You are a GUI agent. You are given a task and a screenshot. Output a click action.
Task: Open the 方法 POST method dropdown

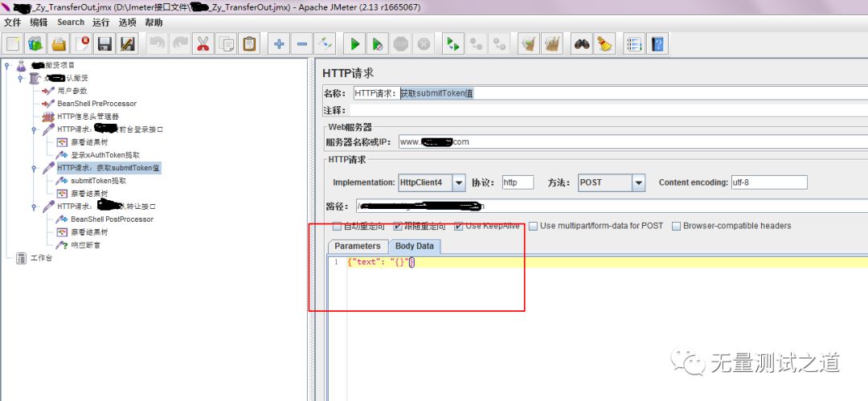tap(639, 182)
